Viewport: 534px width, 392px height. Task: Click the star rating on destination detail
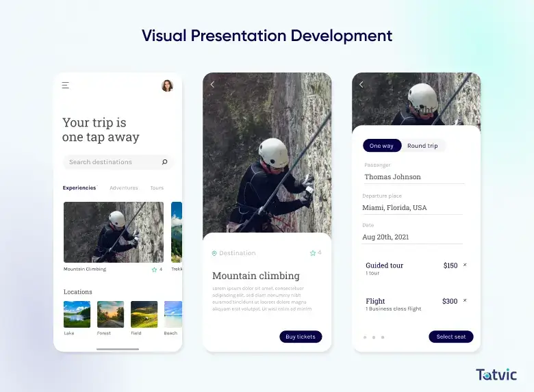[316, 253]
